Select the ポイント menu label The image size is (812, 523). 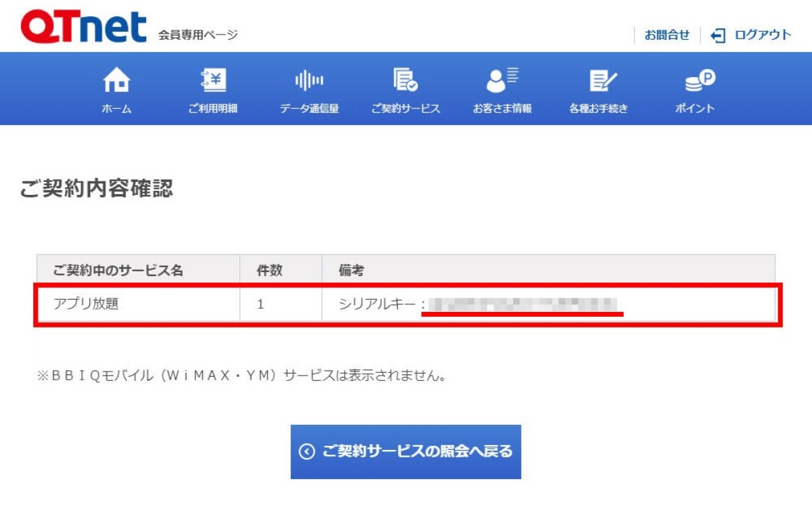695,108
